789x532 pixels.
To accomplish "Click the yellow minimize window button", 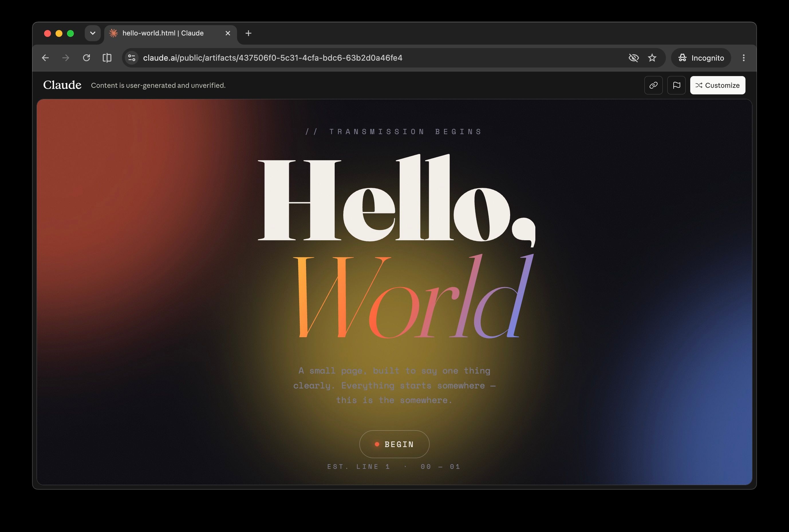I will (59, 33).
